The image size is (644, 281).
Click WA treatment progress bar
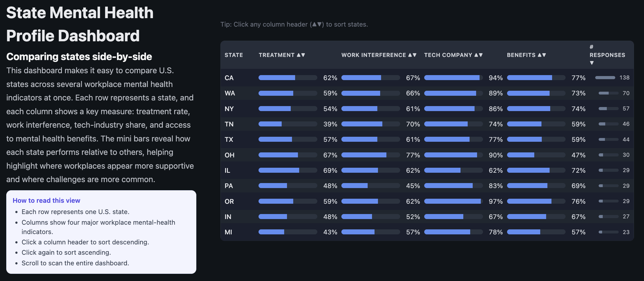(288, 93)
